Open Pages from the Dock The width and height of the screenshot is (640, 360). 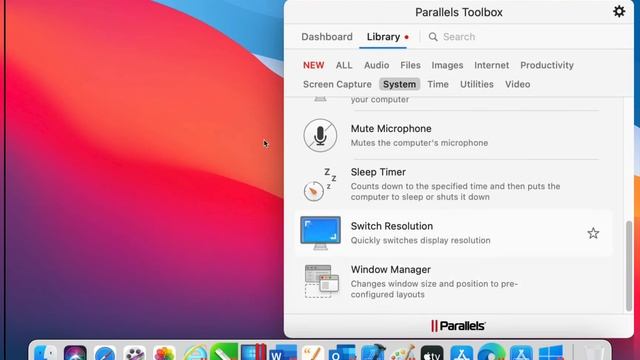tap(313, 353)
